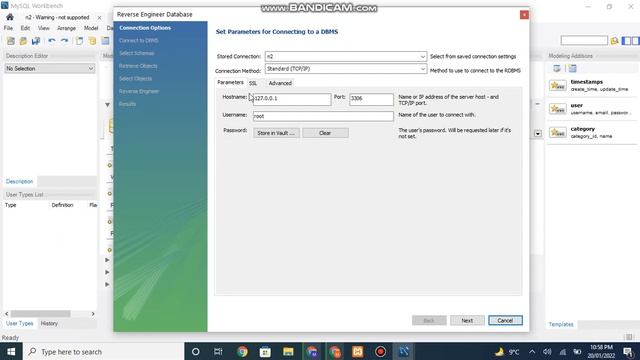Open the Workbench home screen tab
640x360 pixels.
(10, 17)
